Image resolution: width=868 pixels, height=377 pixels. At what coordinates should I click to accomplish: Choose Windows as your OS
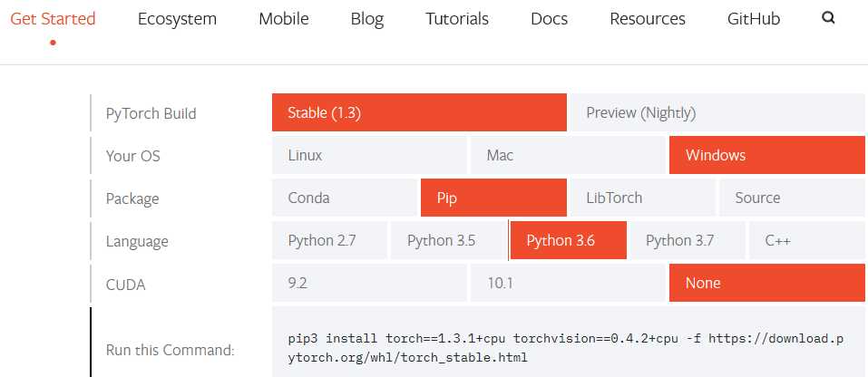[x=767, y=155]
